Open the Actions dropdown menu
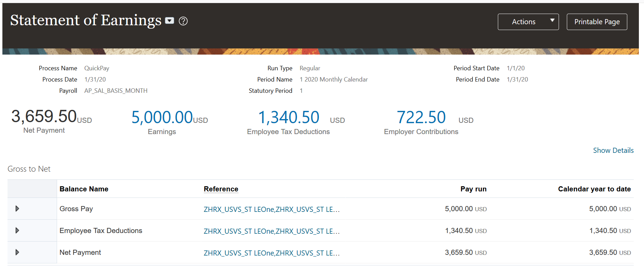The image size is (644, 276). coord(528,22)
